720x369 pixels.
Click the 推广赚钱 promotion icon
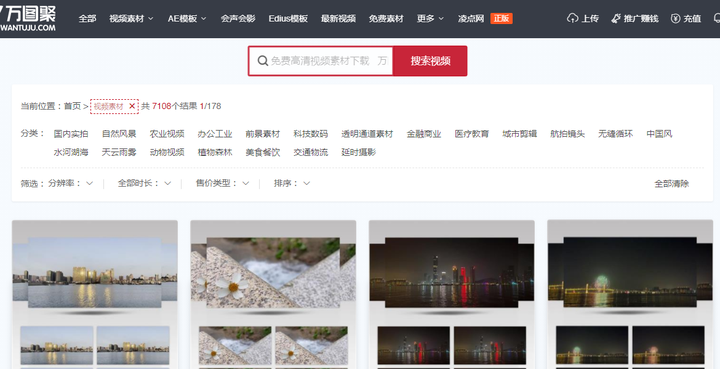click(x=616, y=18)
